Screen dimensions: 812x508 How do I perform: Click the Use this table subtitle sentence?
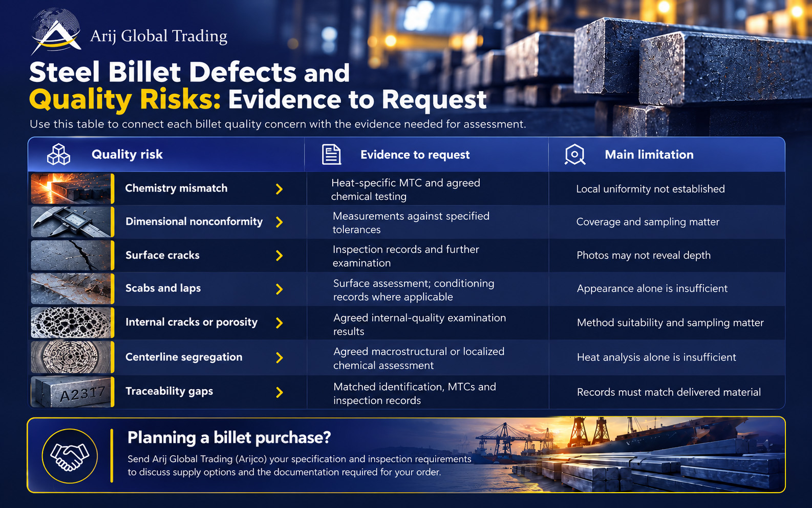(278, 124)
